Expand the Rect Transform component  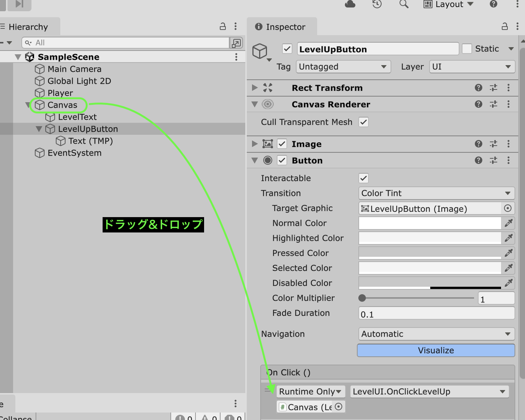[x=255, y=88]
